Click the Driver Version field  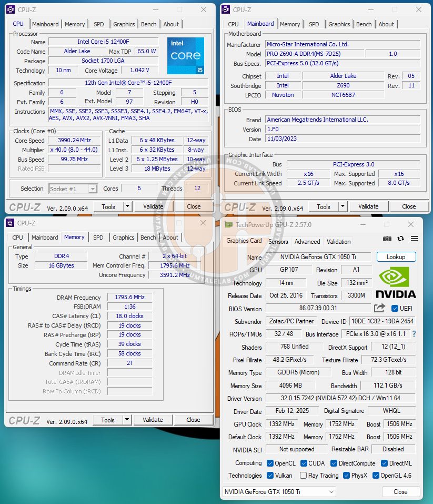coord(340,398)
